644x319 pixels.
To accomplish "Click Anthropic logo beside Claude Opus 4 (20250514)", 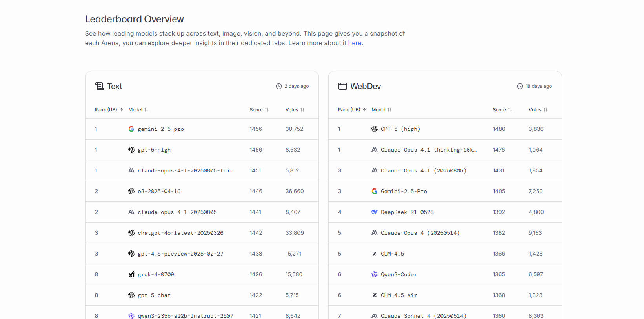I will point(375,233).
